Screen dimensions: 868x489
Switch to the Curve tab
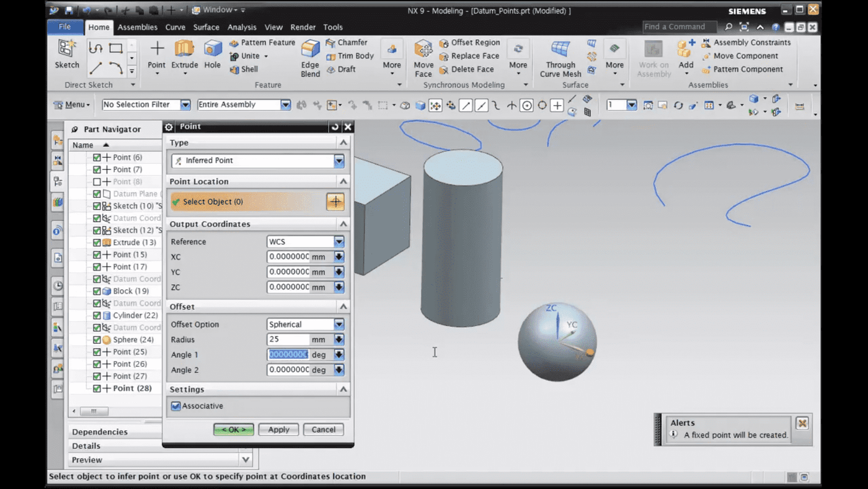pyautogui.click(x=175, y=27)
